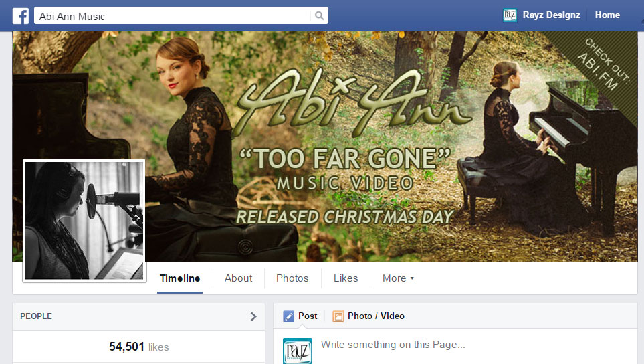The image size is (644, 364).
Task: Switch to the Timeline tab
Action: 179,278
